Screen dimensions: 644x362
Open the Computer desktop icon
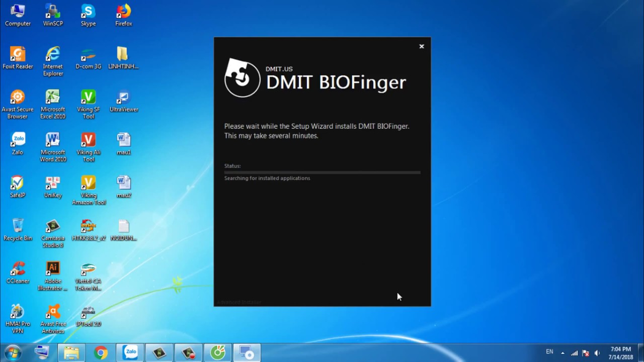point(18,15)
